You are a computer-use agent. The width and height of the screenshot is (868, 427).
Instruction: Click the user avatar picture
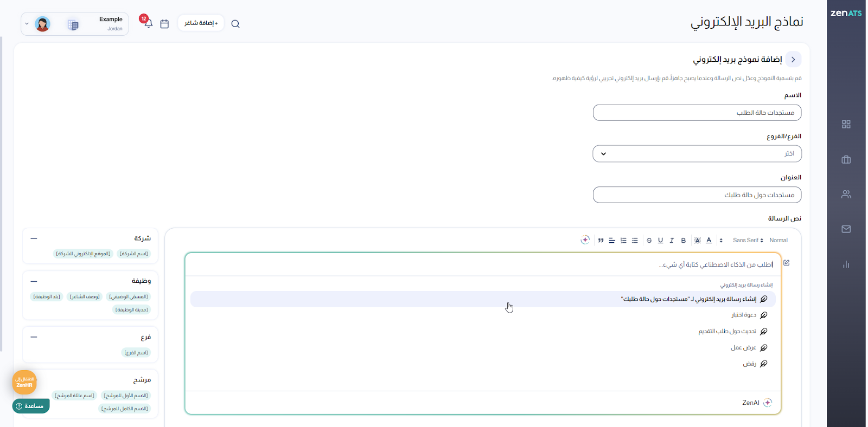42,24
